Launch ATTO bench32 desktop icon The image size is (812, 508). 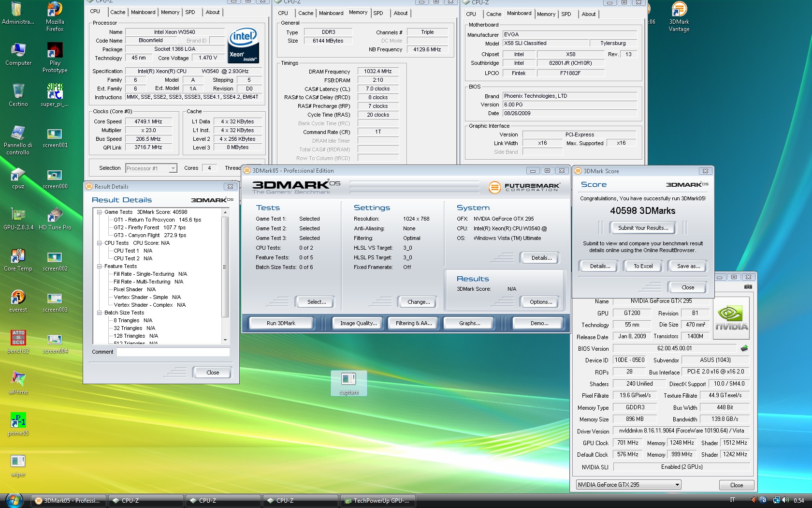pos(18,342)
